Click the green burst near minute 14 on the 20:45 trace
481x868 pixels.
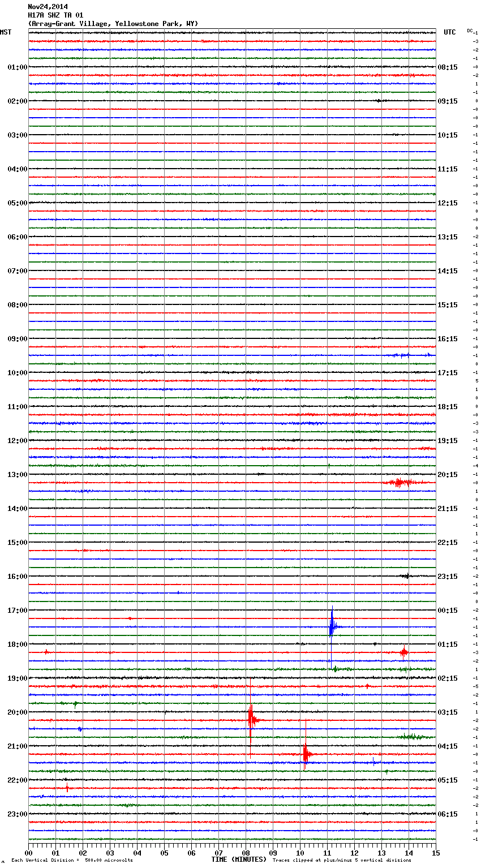pos(412,737)
